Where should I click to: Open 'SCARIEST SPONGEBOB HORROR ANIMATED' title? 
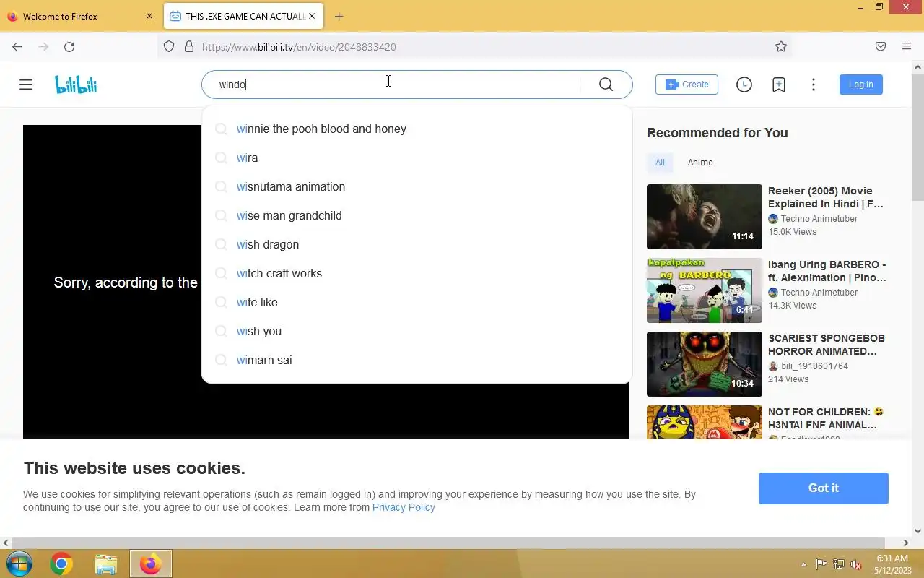coord(827,345)
